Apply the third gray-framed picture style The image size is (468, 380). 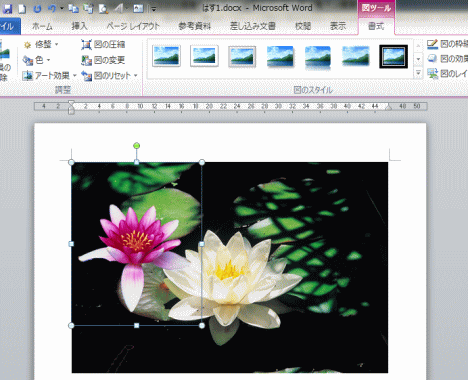pos(242,56)
